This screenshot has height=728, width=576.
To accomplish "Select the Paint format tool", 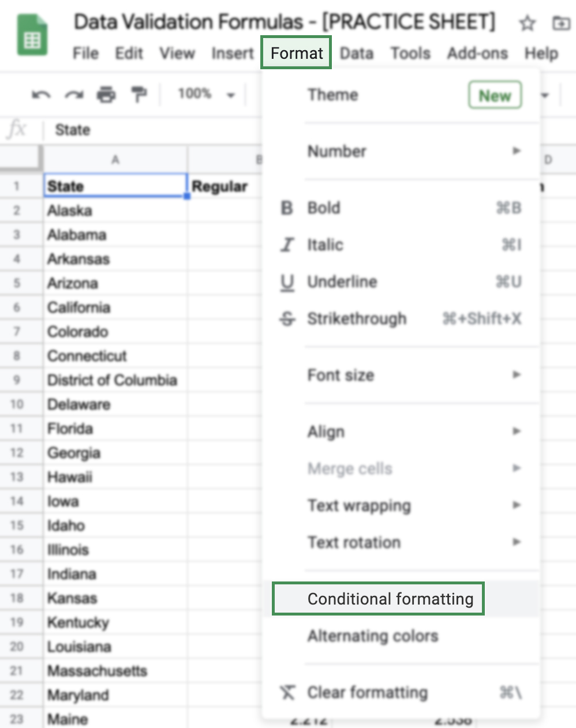I will [x=139, y=94].
